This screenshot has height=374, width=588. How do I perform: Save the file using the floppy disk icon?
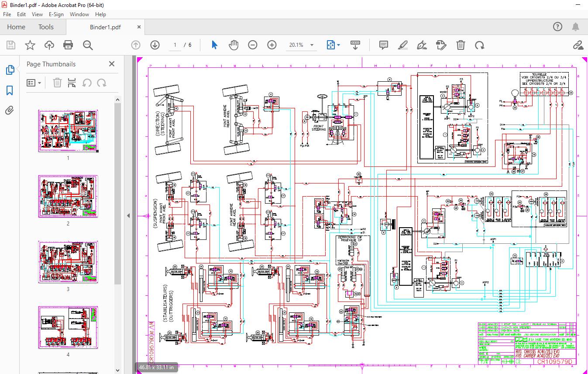point(11,45)
